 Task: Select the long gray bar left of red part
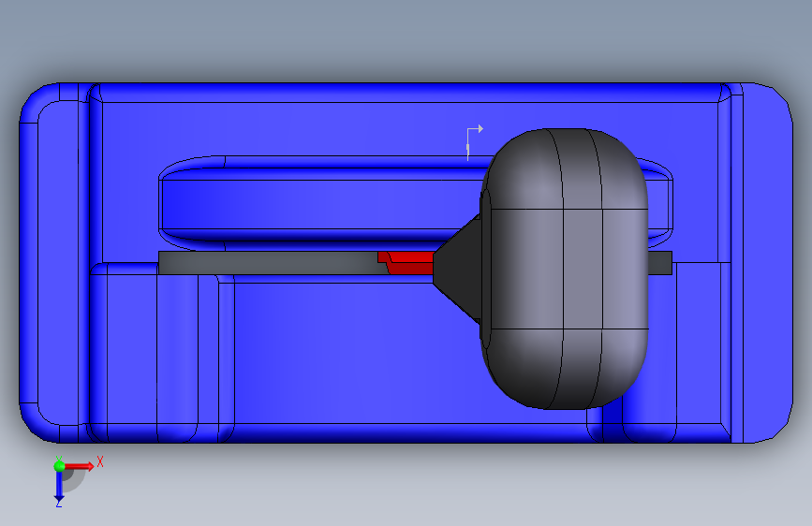coord(268,262)
